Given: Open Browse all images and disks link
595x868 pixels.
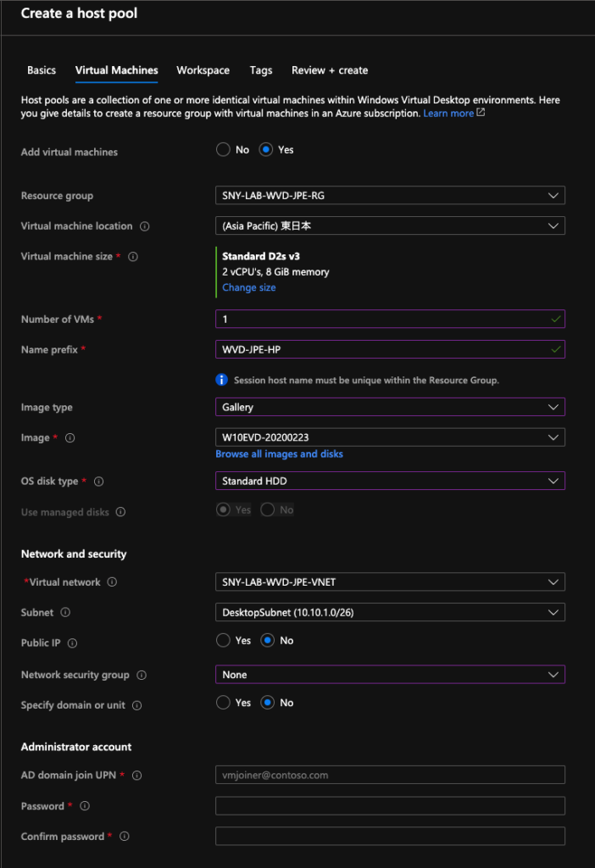Looking at the screenshot, I should (280, 454).
